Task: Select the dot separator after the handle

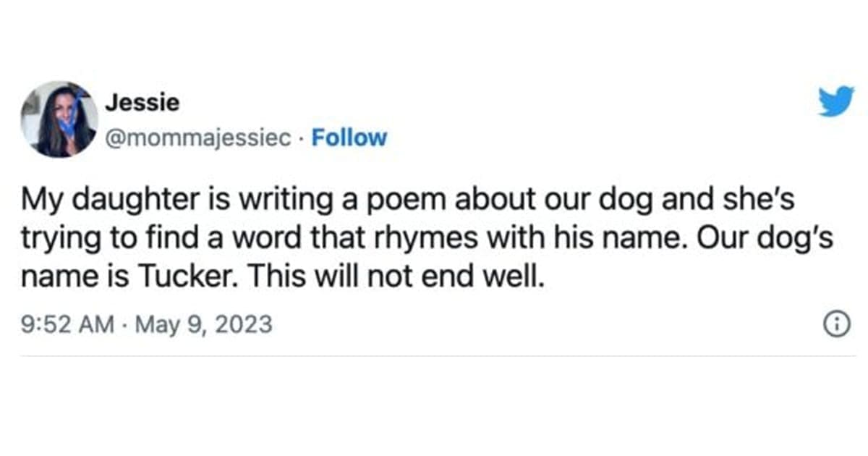Action: 300,137
